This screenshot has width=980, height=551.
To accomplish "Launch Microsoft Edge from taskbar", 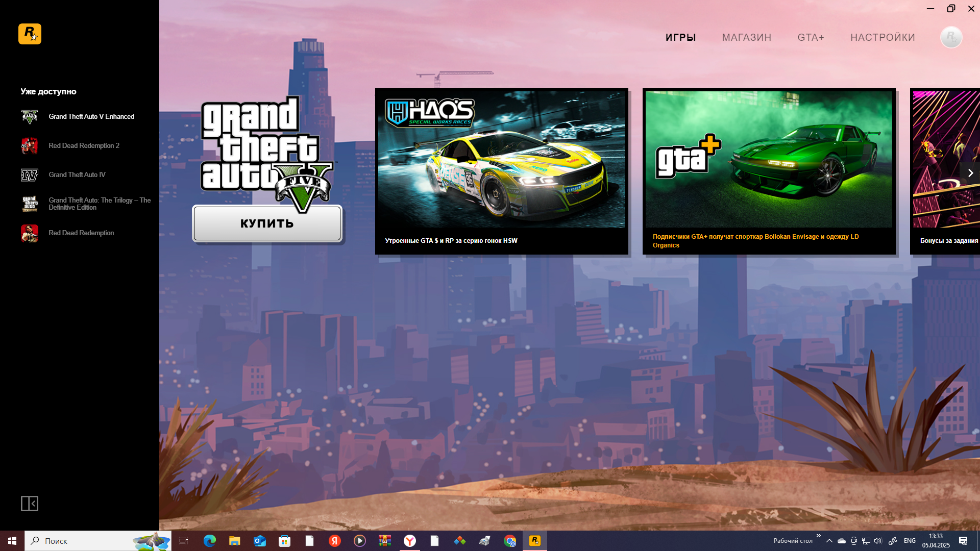I will click(209, 541).
